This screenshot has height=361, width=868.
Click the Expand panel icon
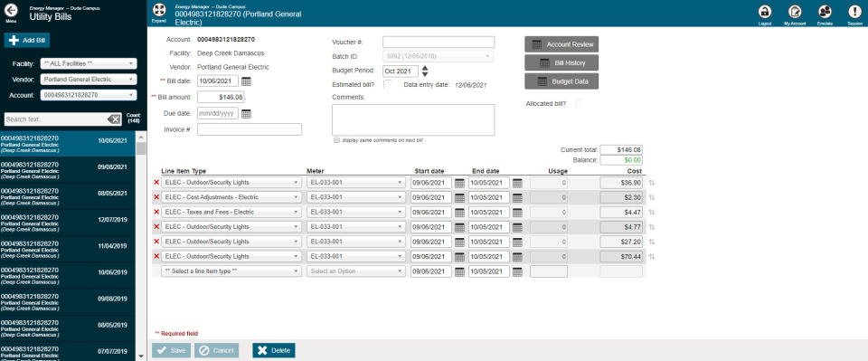click(x=159, y=10)
